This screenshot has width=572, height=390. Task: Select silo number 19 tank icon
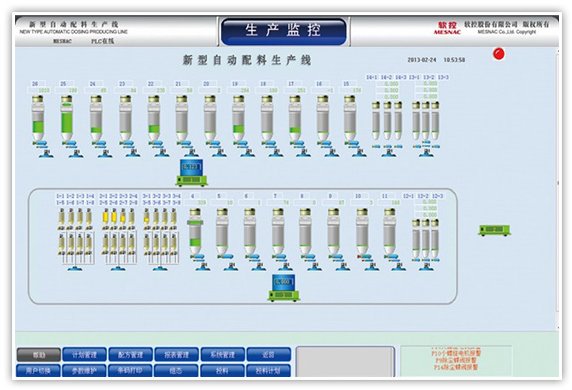click(x=239, y=118)
